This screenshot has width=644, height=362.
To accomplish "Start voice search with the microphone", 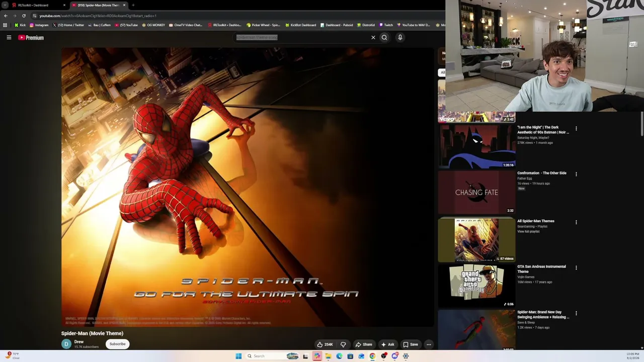I will [400, 37].
